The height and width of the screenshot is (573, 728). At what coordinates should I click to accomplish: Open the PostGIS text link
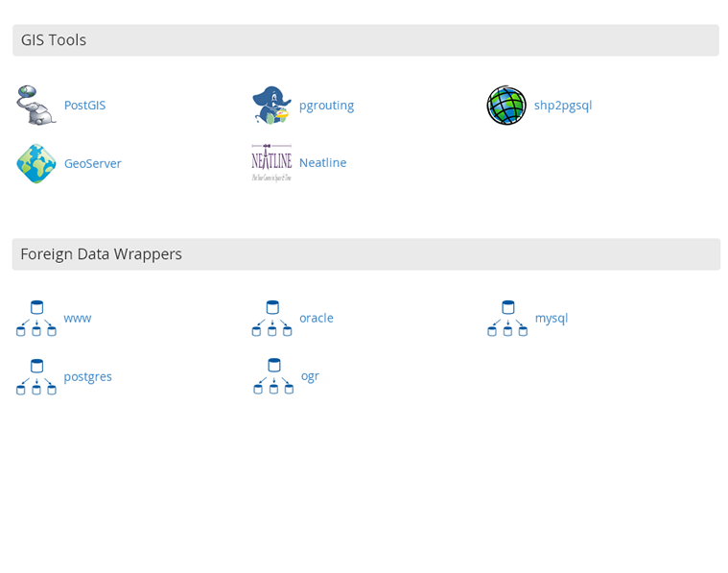[x=84, y=106]
